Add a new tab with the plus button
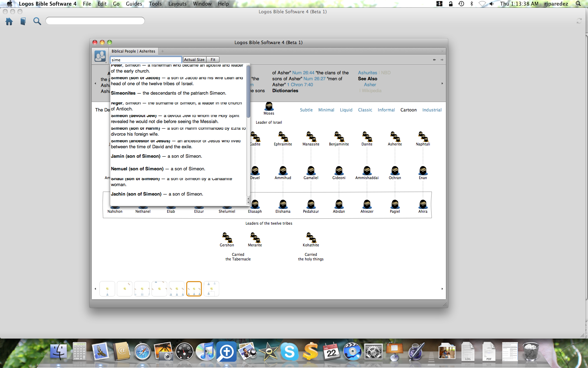The height and width of the screenshot is (368, 588). [162, 51]
